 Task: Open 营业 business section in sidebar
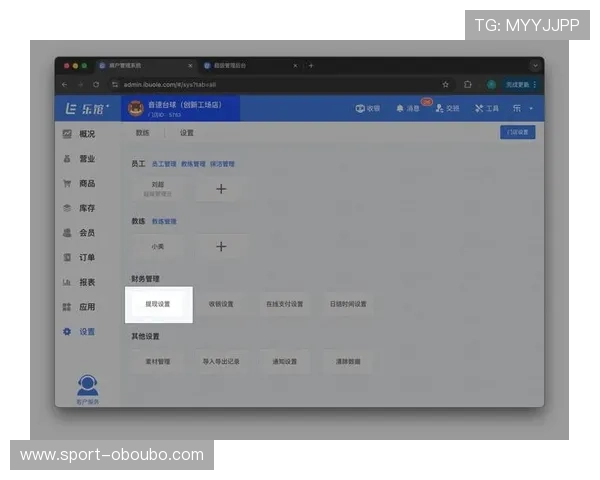click(79, 158)
